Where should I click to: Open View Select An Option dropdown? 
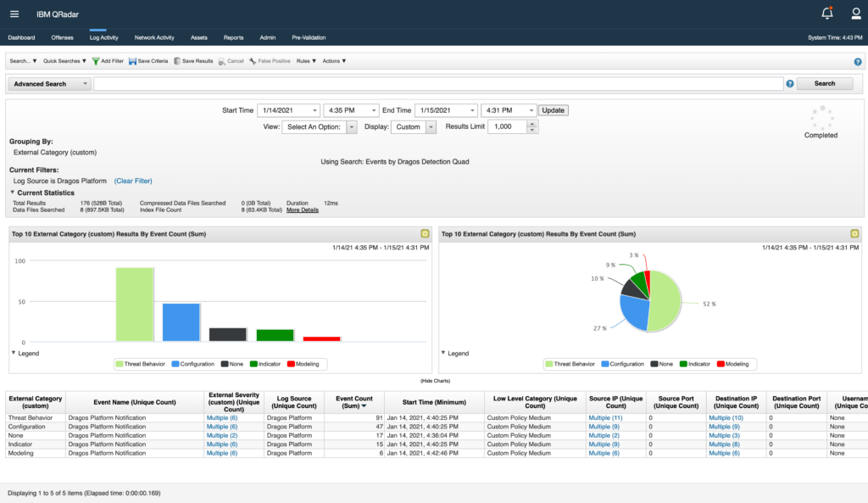(x=320, y=127)
